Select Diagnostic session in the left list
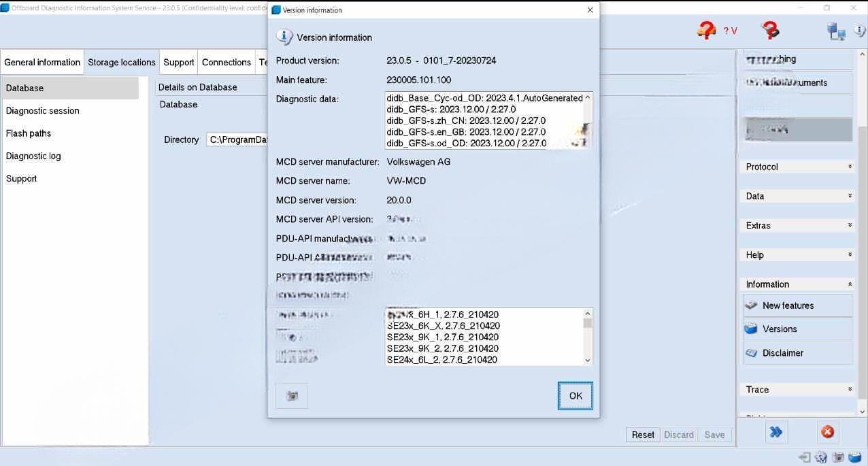This screenshot has width=868, height=466. click(70, 111)
